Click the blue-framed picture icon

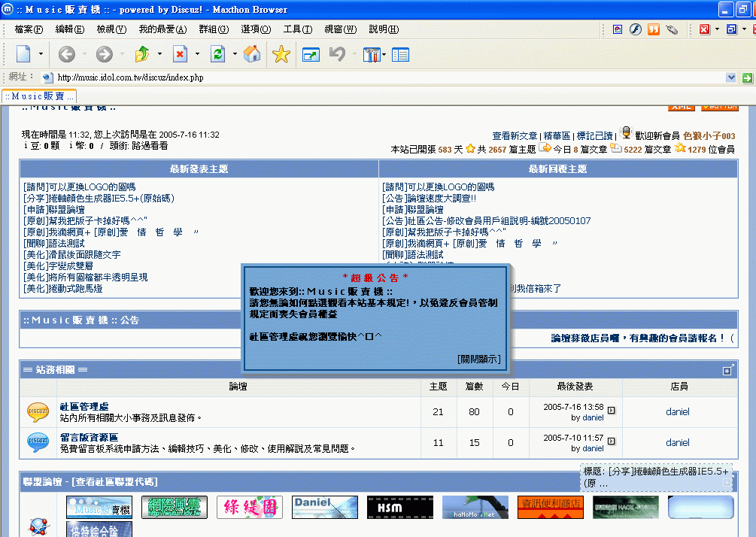[x=617, y=29]
